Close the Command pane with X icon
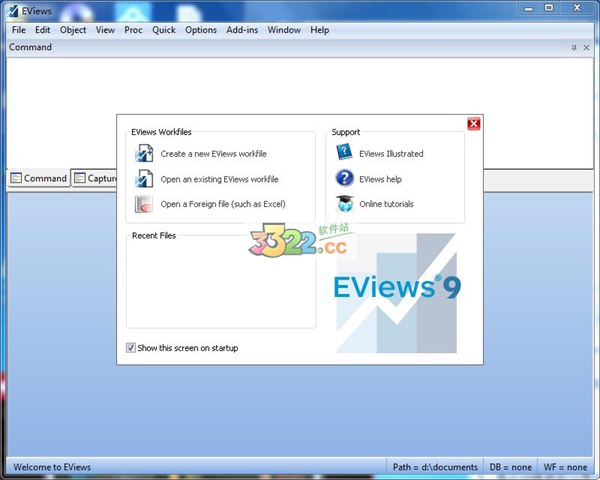 click(x=586, y=47)
